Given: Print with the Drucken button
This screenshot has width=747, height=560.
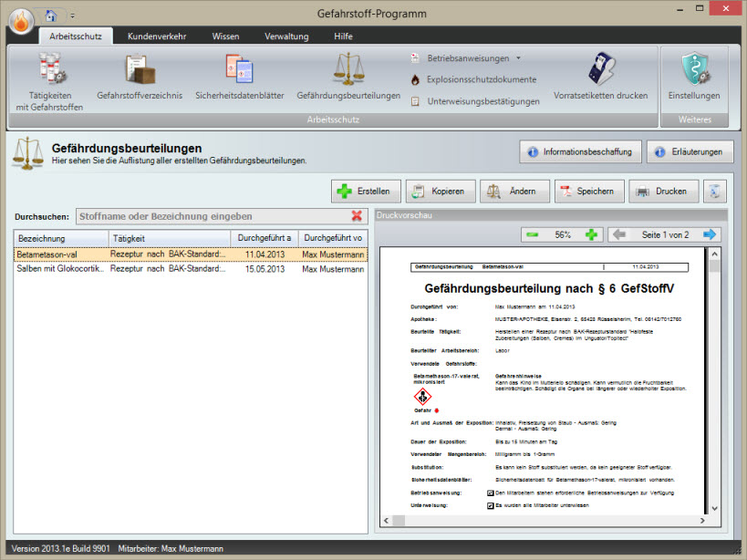Looking at the screenshot, I should (x=664, y=192).
